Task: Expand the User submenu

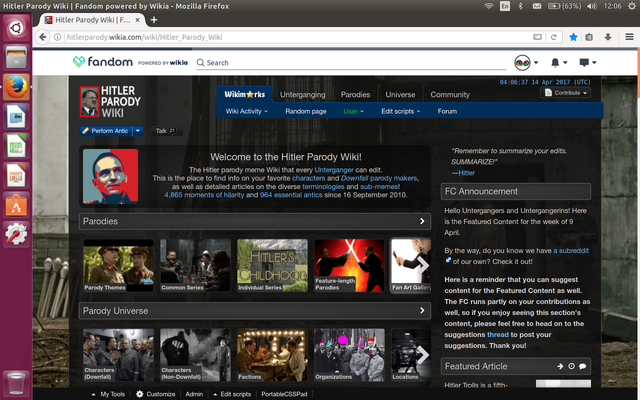Action: [353, 111]
